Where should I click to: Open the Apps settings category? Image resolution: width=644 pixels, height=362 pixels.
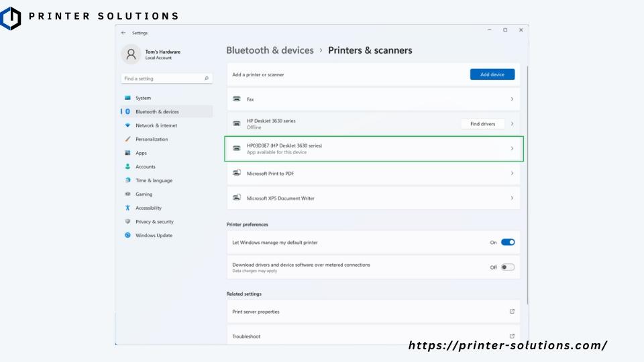point(167,153)
